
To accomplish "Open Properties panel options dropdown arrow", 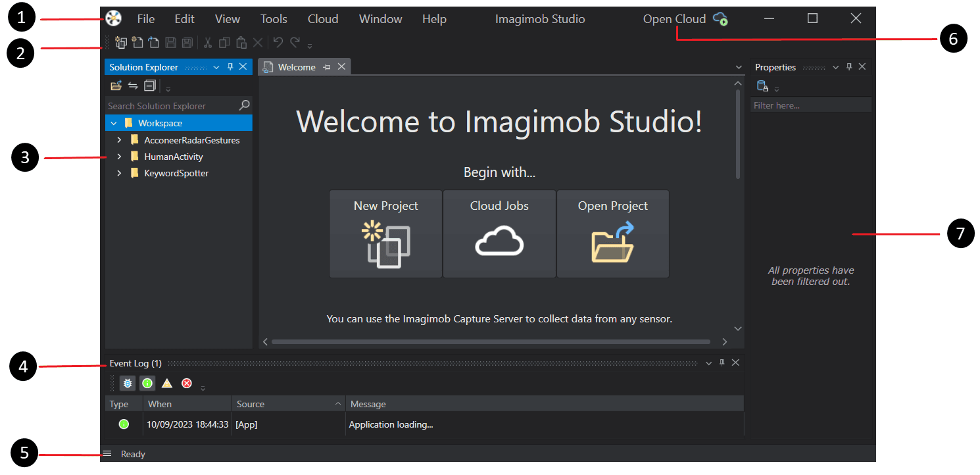I will coord(836,67).
